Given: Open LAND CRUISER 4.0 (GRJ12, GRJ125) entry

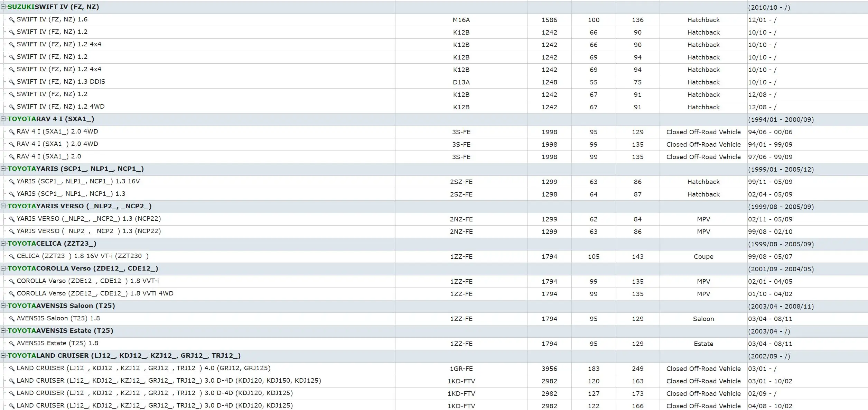Looking at the screenshot, I should 143,368.
